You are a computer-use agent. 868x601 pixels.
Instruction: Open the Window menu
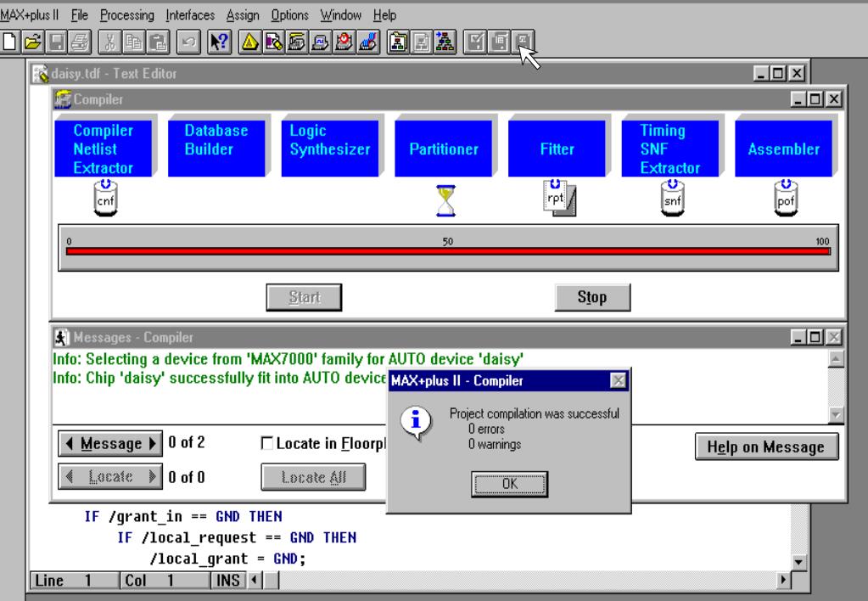click(340, 15)
